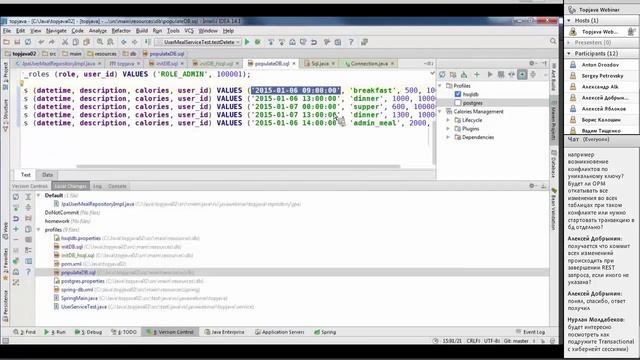Click Maven collapse all icon
Viewport: 640px width, 360px height.
[533, 74]
